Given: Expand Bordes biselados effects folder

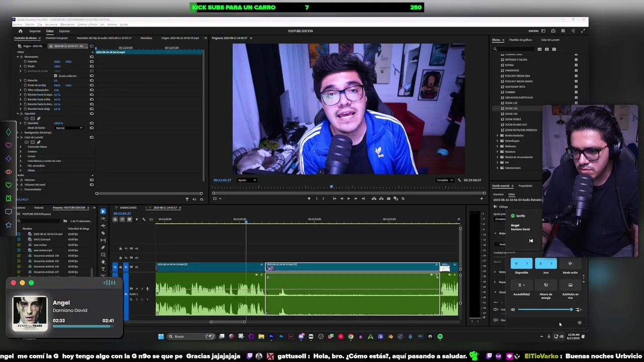Looking at the screenshot, I should (x=498, y=135).
